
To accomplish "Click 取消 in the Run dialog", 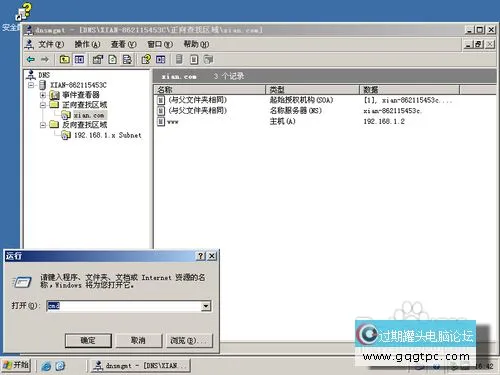I will pyautogui.click(x=138, y=340).
